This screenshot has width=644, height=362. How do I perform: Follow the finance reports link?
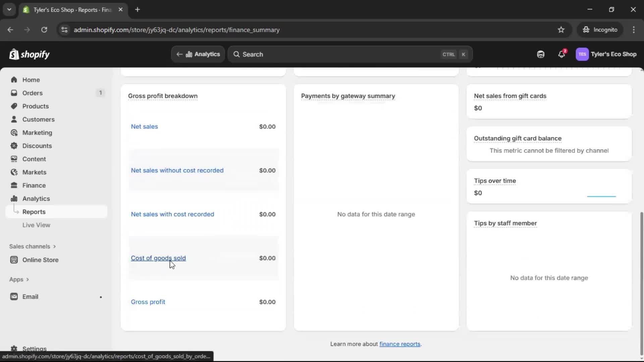[x=400, y=344]
